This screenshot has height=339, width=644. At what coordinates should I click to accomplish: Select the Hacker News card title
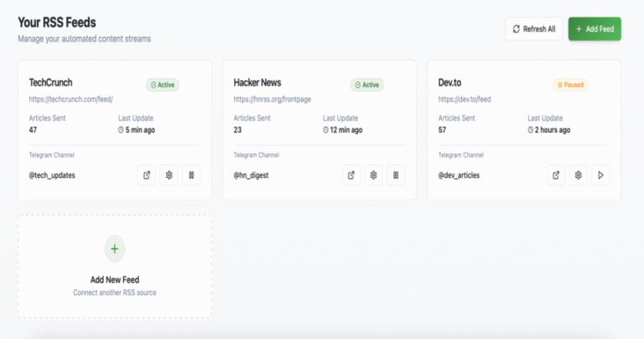(257, 82)
